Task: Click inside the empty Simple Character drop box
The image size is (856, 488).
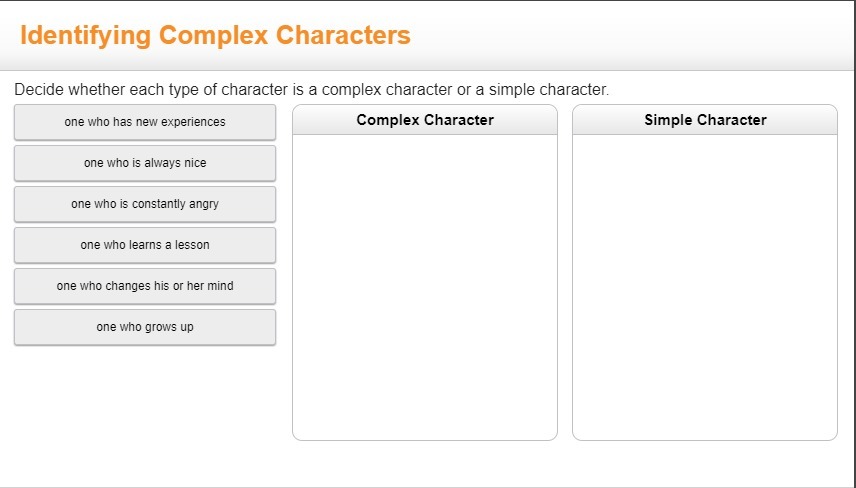Action: pyautogui.click(x=705, y=287)
